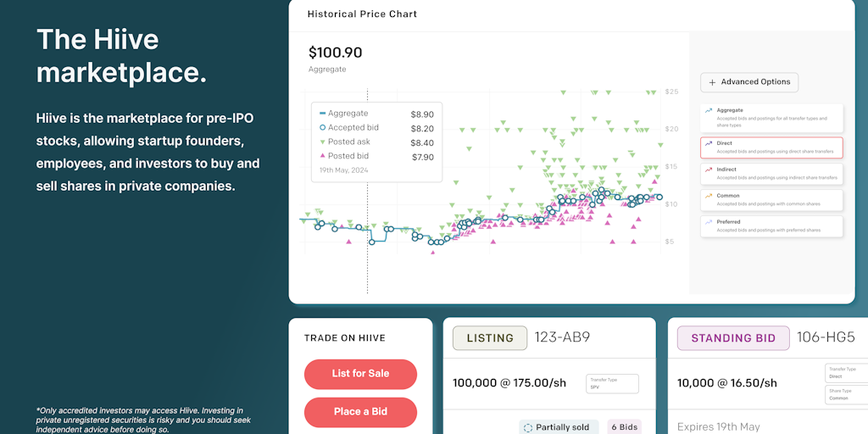Click the plus icon in Advanced Options
Viewport: 868px width, 434px height.
tap(711, 82)
